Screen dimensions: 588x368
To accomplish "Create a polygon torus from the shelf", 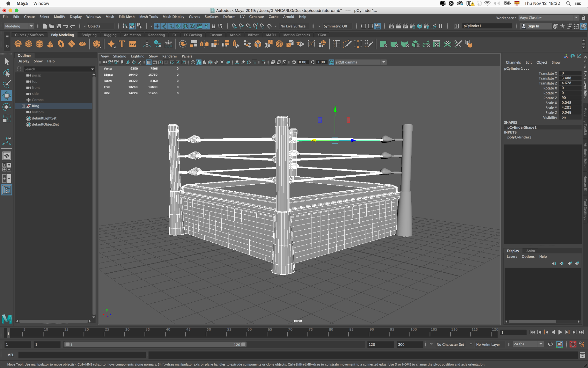I will click(61, 44).
